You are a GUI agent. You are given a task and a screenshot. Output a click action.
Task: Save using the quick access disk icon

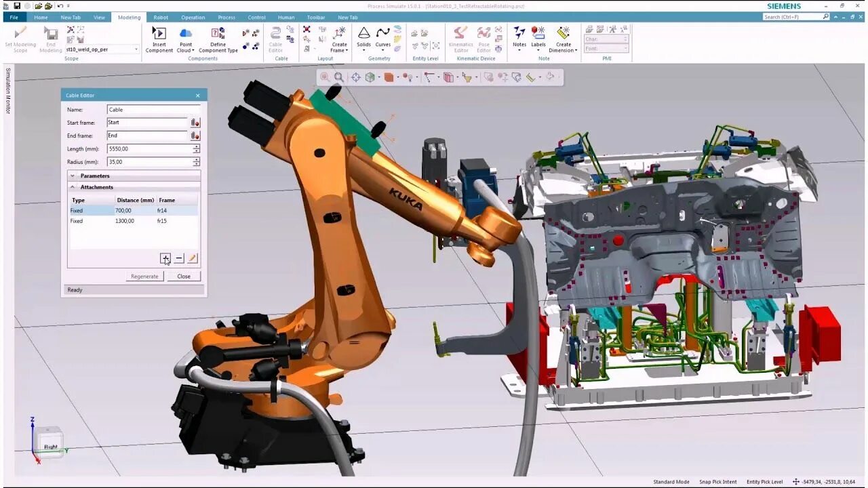[x=17, y=5]
